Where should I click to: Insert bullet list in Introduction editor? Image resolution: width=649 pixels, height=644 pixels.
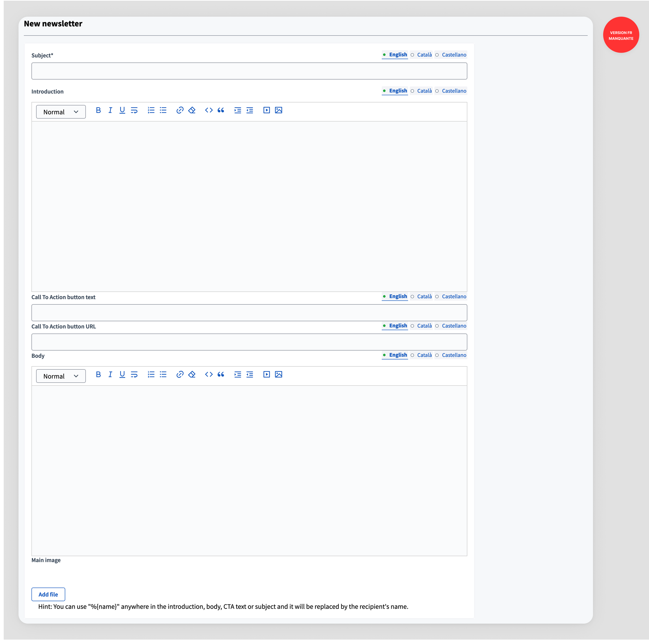[x=163, y=110]
